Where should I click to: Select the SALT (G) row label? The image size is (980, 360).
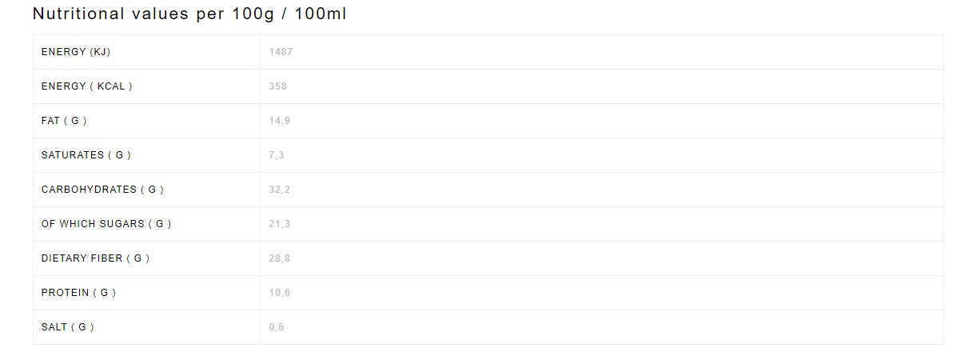point(67,327)
